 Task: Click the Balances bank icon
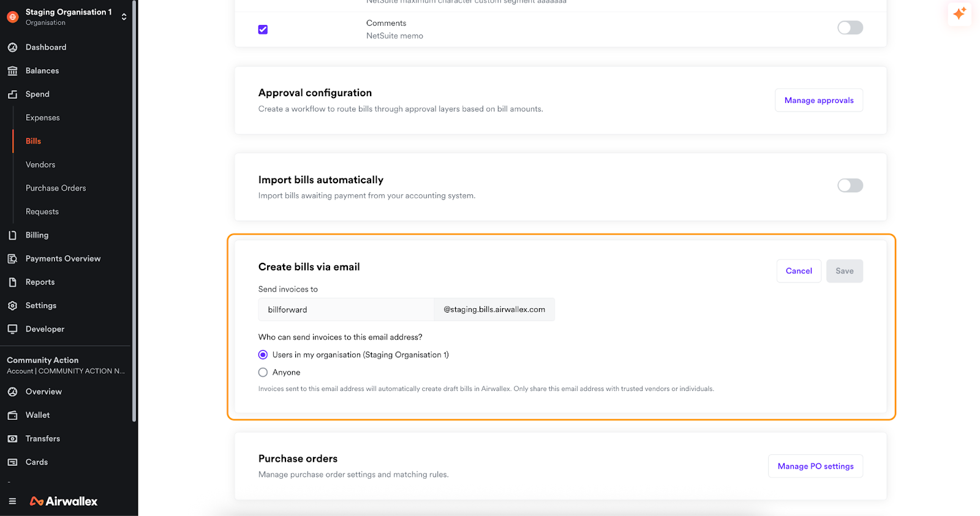(x=12, y=71)
